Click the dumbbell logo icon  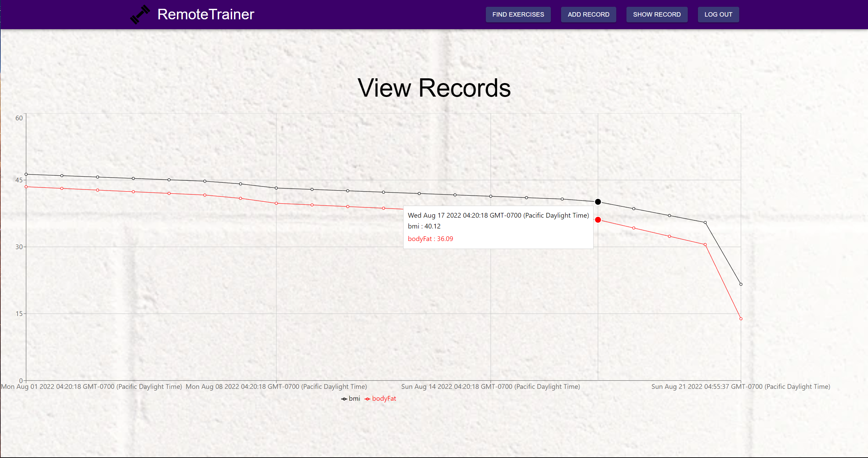pyautogui.click(x=140, y=15)
